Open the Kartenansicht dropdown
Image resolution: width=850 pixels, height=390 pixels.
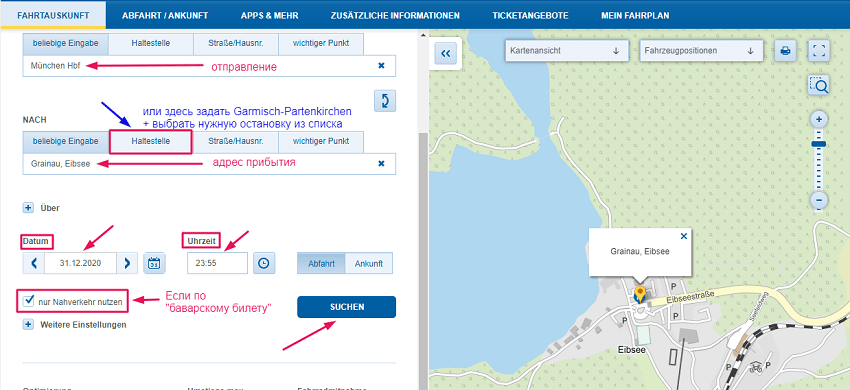click(567, 50)
